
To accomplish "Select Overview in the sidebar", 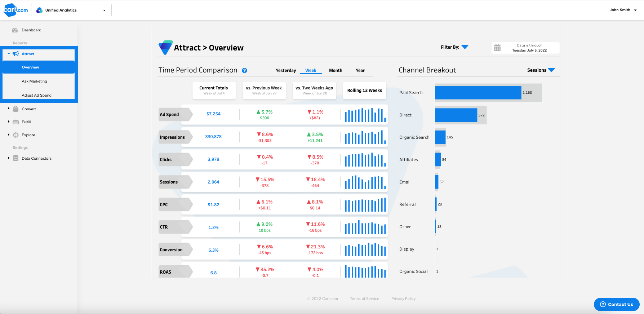I will point(39,67).
